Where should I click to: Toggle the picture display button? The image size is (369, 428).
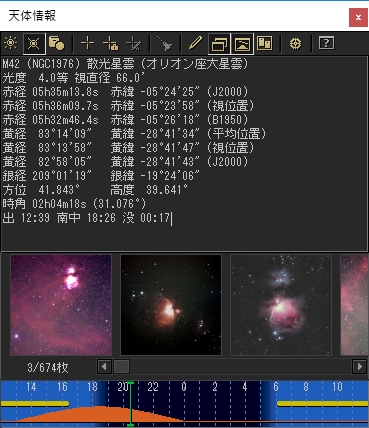coord(242,44)
